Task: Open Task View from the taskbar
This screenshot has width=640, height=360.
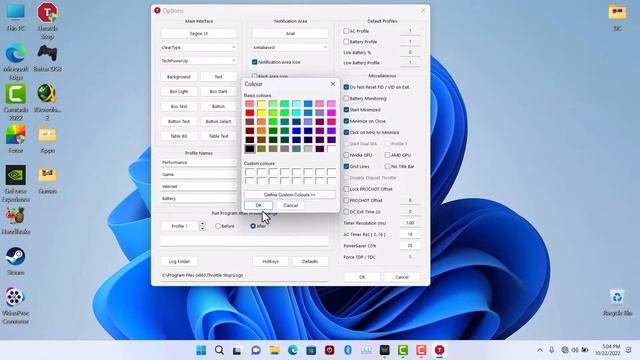Action: [x=237, y=350]
